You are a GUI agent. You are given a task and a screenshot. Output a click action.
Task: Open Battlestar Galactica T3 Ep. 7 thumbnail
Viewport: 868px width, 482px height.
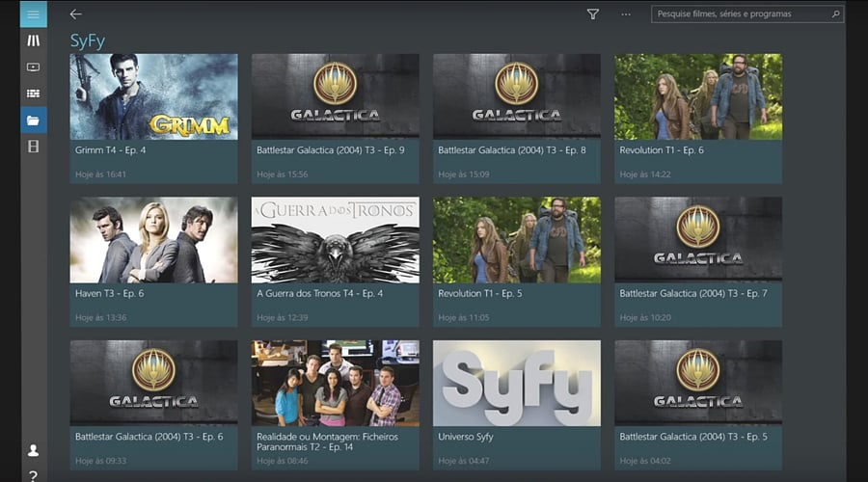[698, 240]
